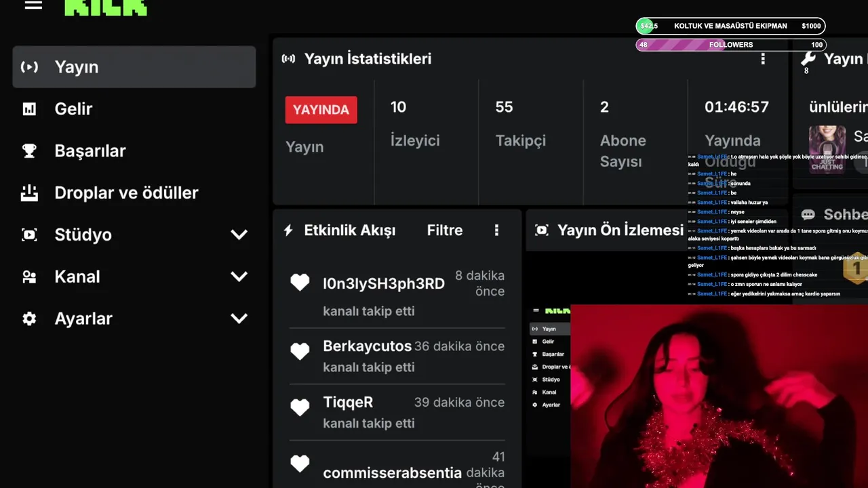Click the Droplar ve ödüller icon

coord(29,193)
